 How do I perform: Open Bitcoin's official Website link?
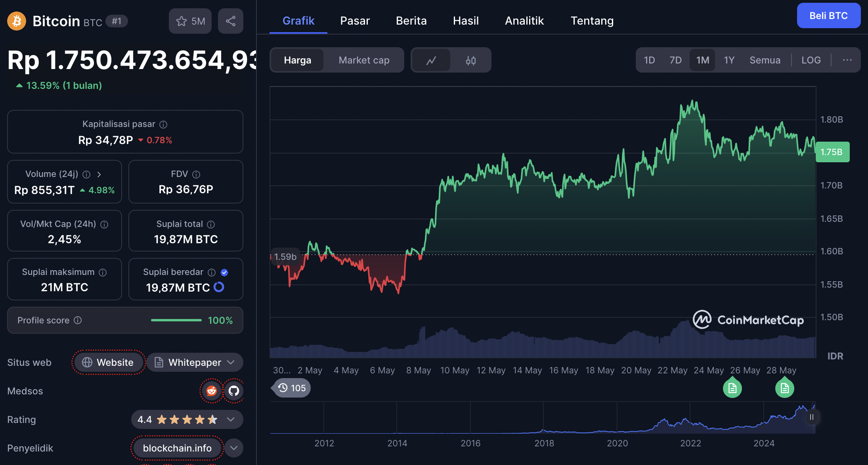point(108,362)
